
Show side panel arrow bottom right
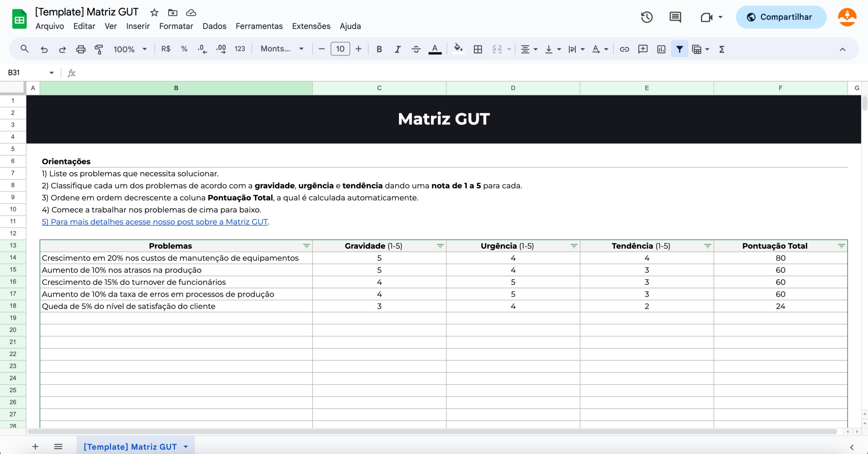pos(852,447)
